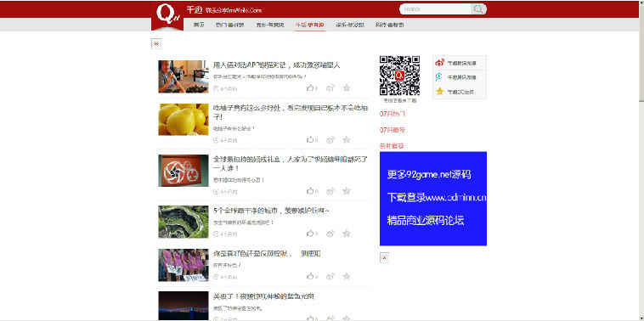
Task: Open the night blue lights thumbnail
Action: (x=184, y=306)
